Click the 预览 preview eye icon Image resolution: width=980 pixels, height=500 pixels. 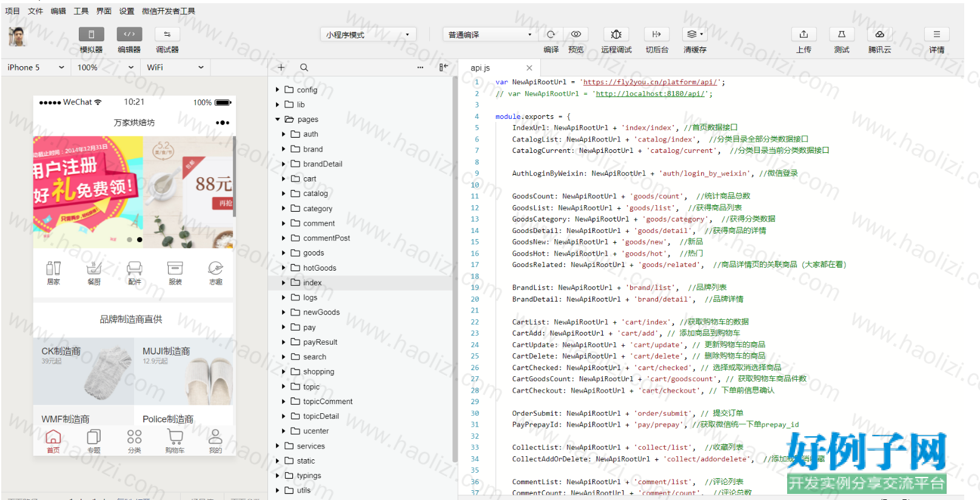coord(576,35)
